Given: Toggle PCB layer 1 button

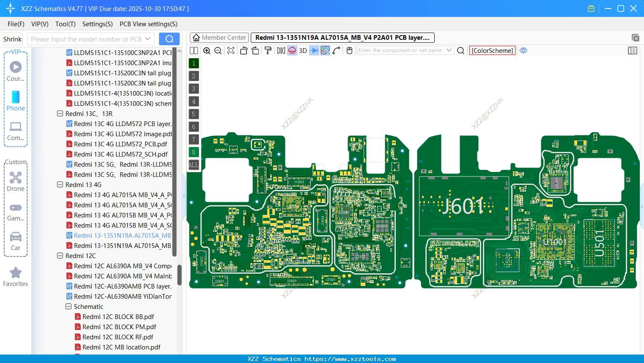Looking at the screenshot, I should (194, 63).
